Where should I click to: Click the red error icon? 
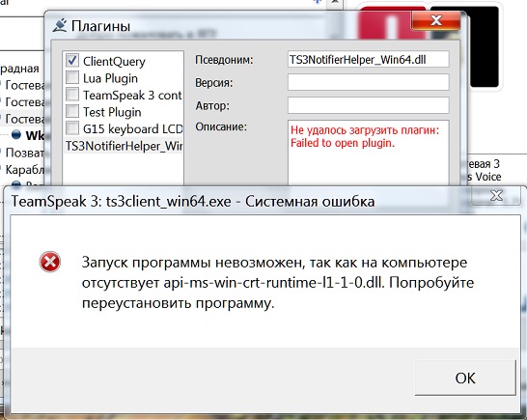pyautogui.click(x=50, y=262)
